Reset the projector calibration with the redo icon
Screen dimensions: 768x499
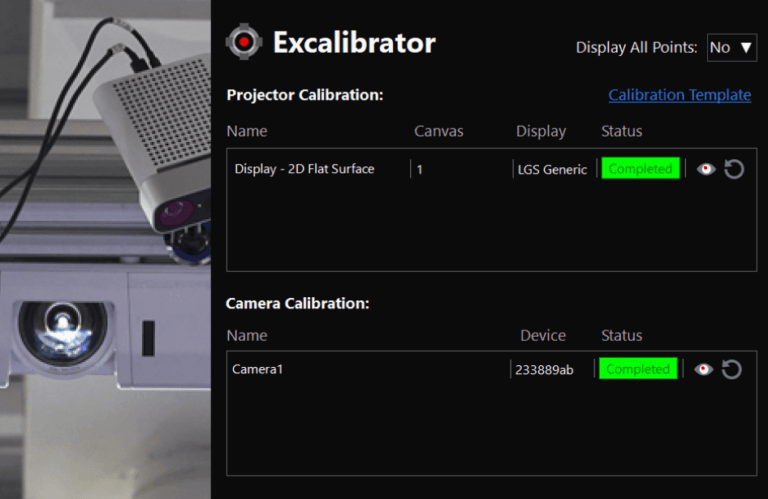734,169
